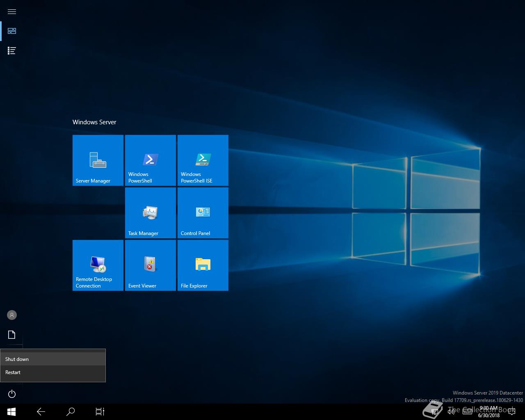The height and width of the screenshot is (420, 525).
Task: Open taskbar Search magnifier
Action: coord(71,411)
